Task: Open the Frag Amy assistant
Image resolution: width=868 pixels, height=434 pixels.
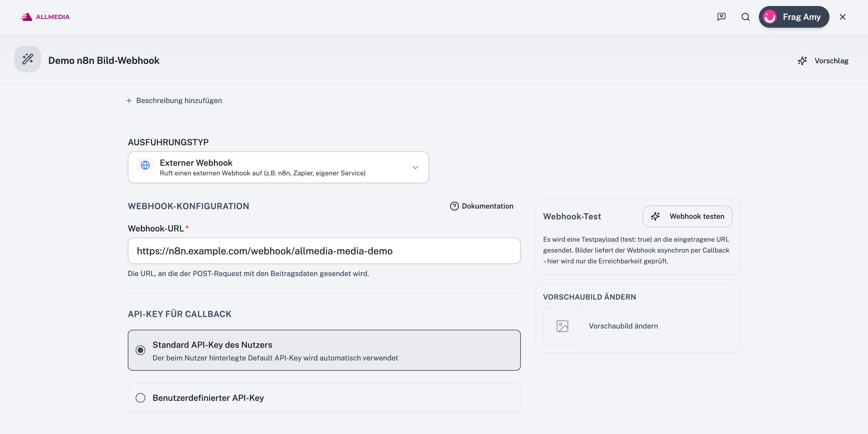Action: tap(794, 17)
